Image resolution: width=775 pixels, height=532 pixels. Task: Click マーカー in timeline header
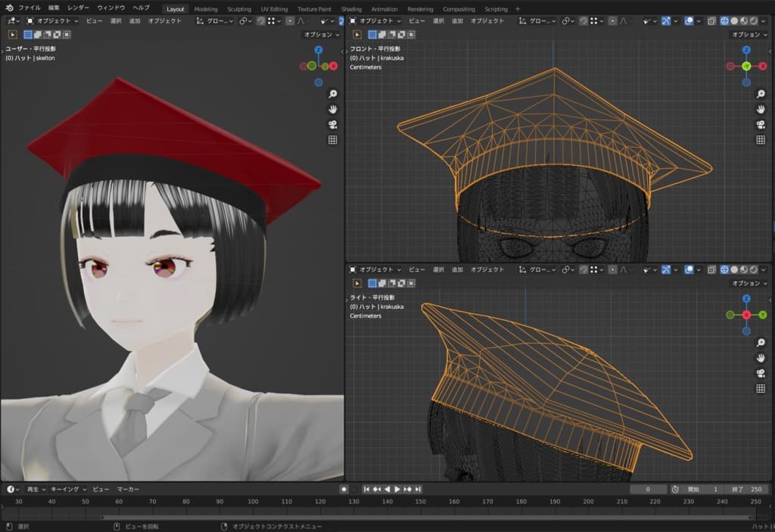pos(128,490)
